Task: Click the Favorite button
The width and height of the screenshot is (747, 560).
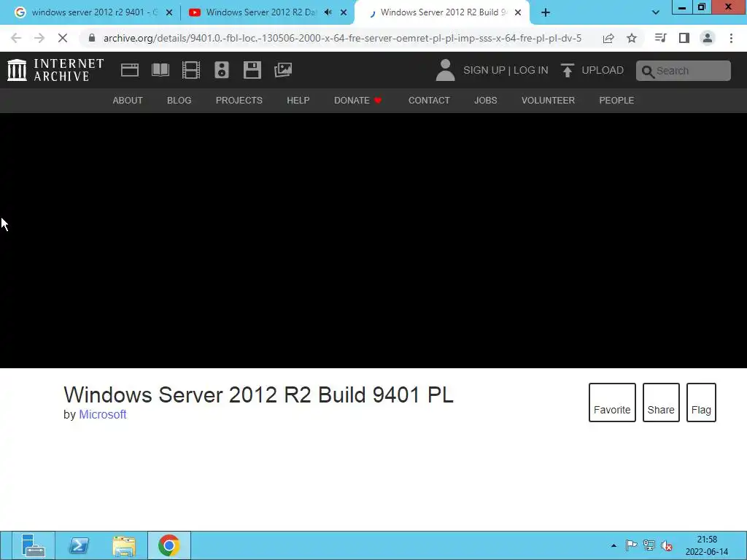Action: point(612,402)
